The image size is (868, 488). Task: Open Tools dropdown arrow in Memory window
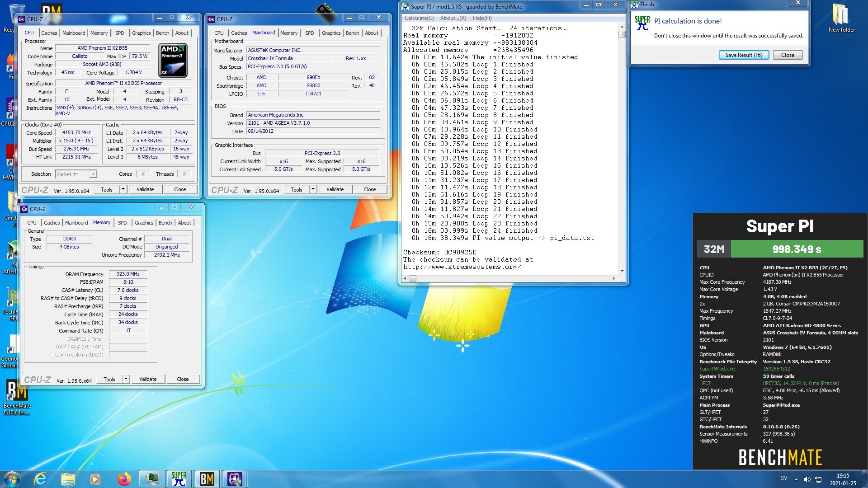126,379
